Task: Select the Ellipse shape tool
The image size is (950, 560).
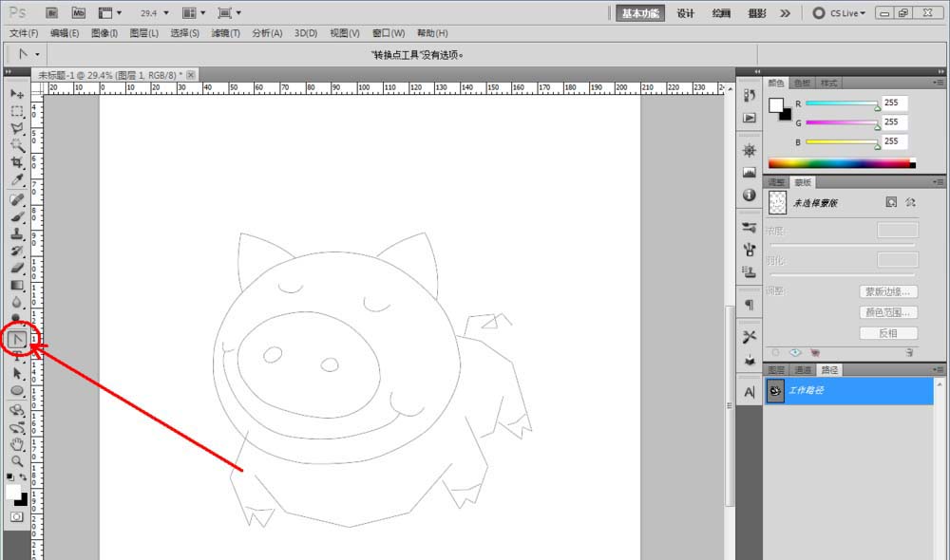Action: click(x=17, y=390)
